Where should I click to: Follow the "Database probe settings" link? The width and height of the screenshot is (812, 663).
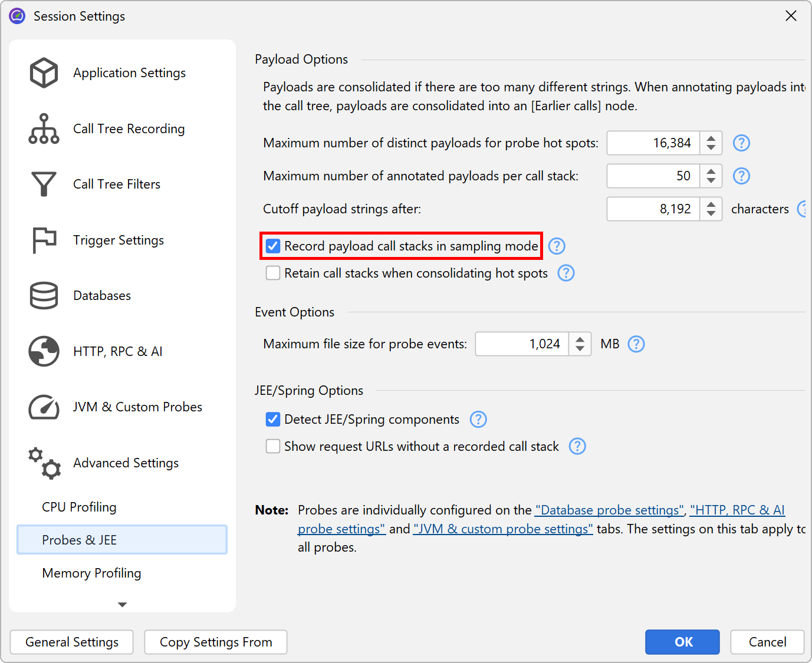[x=609, y=510]
